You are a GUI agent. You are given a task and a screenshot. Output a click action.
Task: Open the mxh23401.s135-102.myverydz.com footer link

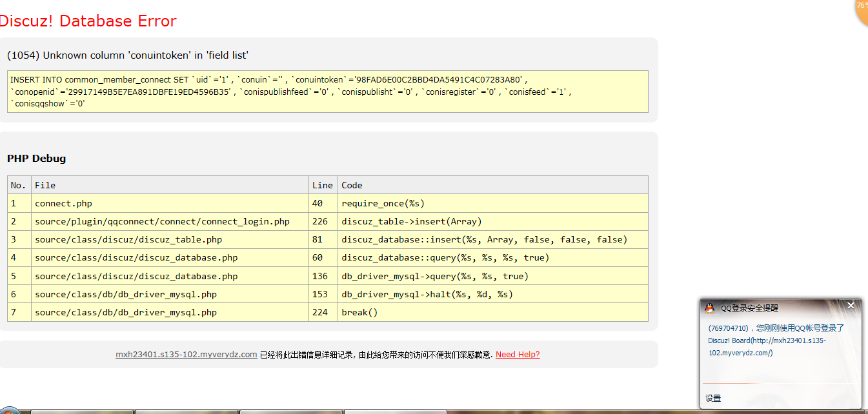(x=186, y=355)
